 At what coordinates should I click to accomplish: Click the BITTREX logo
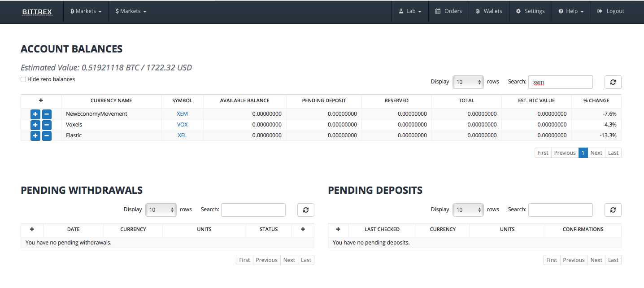37,12
